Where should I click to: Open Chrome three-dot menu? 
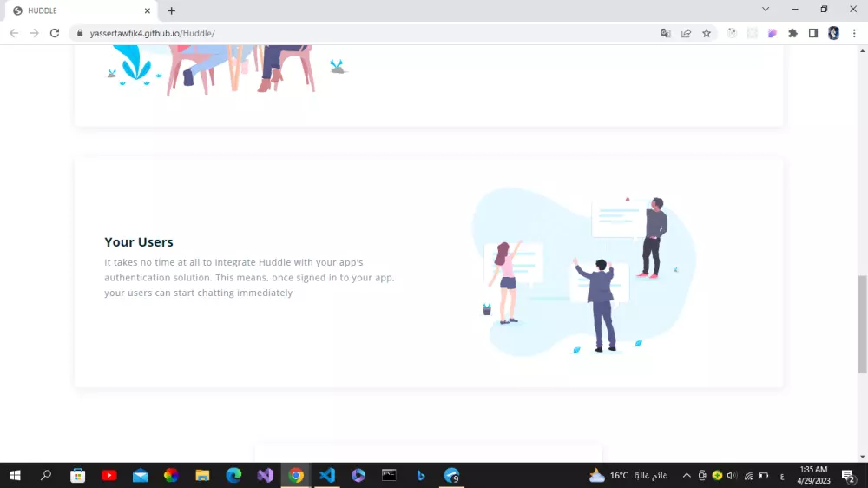854,33
